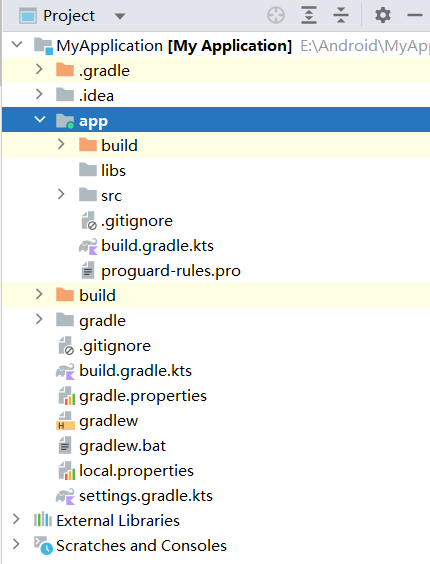This screenshot has width=430, height=564.
Task: Expand the .gradle folder
Action: [x=39, y=69]
